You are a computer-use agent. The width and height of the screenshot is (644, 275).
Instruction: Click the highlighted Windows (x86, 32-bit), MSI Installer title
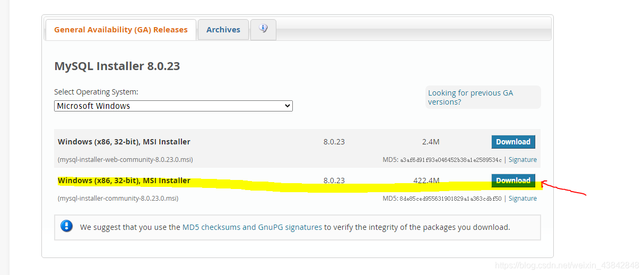[x=124, y=181]
